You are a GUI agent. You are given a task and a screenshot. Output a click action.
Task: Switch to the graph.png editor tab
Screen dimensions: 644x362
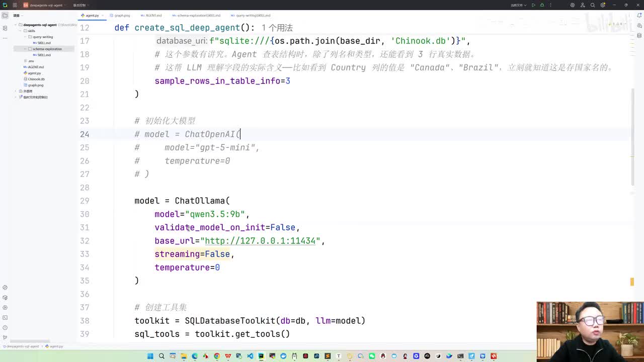tap(120, 16)
